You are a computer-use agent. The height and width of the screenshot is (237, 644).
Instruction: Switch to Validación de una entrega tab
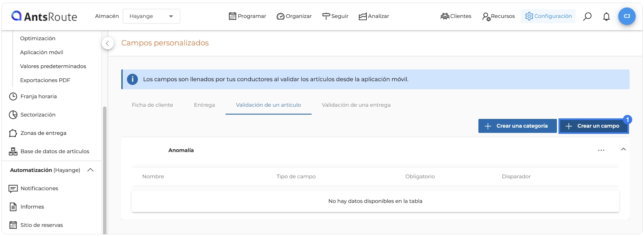[x=356, y=105]
